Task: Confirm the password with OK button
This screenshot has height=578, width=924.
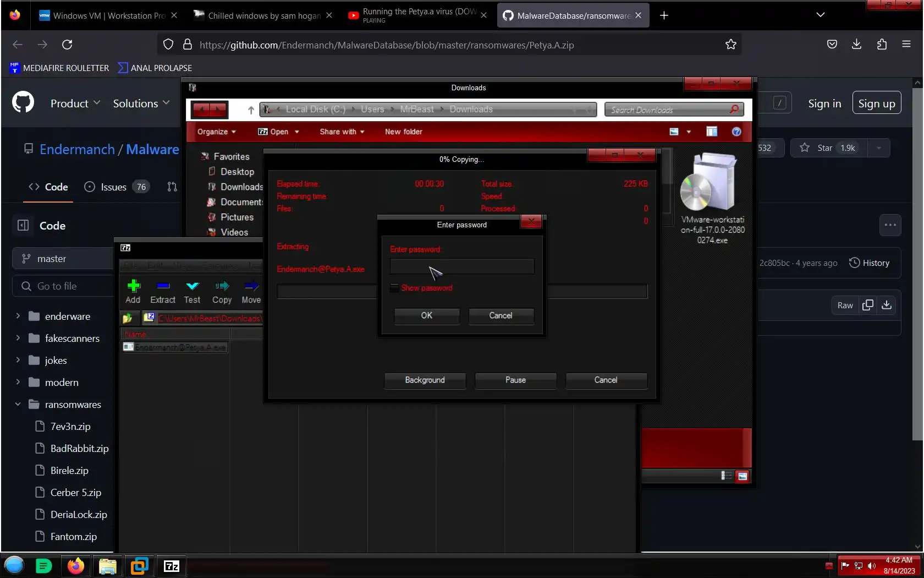Action: pyautogui.click(x=427, y=315)
